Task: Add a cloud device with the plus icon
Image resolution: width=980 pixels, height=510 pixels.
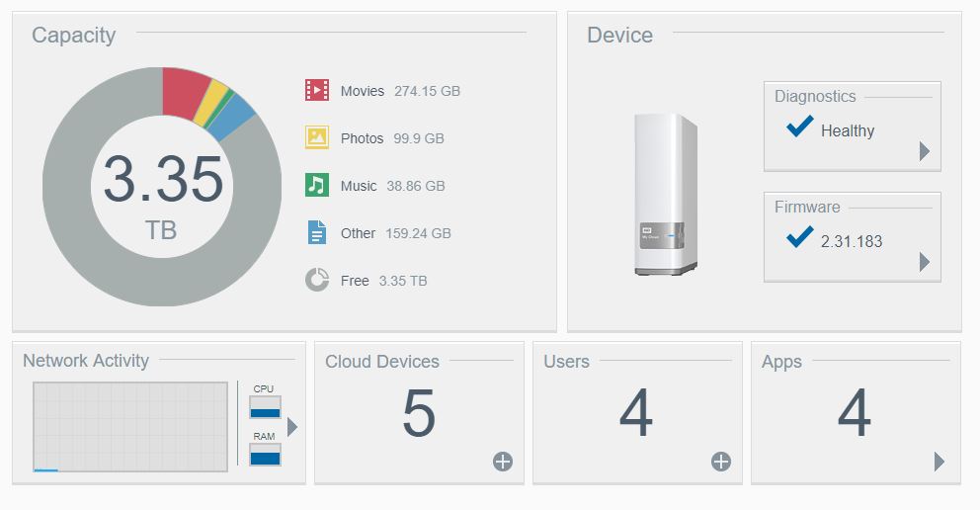Action: [503, 462]
